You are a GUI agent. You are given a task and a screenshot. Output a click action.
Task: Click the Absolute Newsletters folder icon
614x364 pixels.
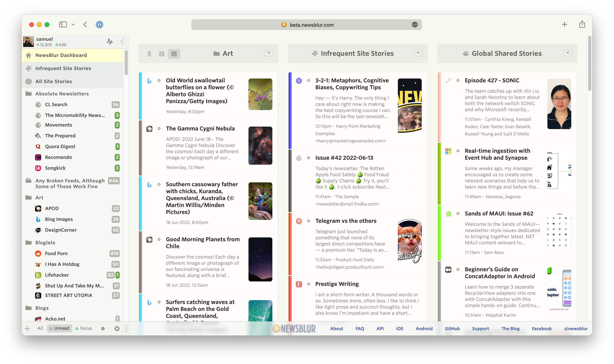pos(28,94)
